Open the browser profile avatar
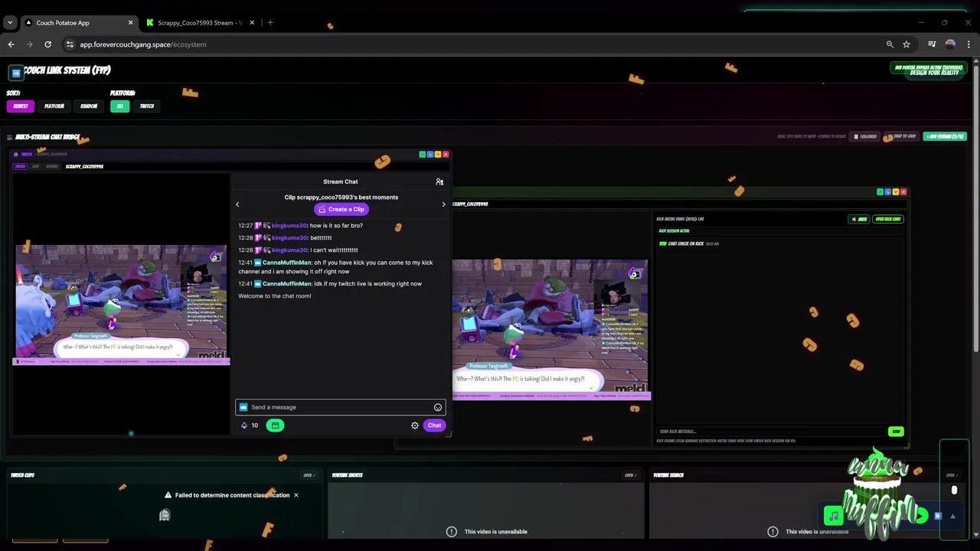Screen dimensions: 980x551 pyautogui.click(x=950, y=44)
